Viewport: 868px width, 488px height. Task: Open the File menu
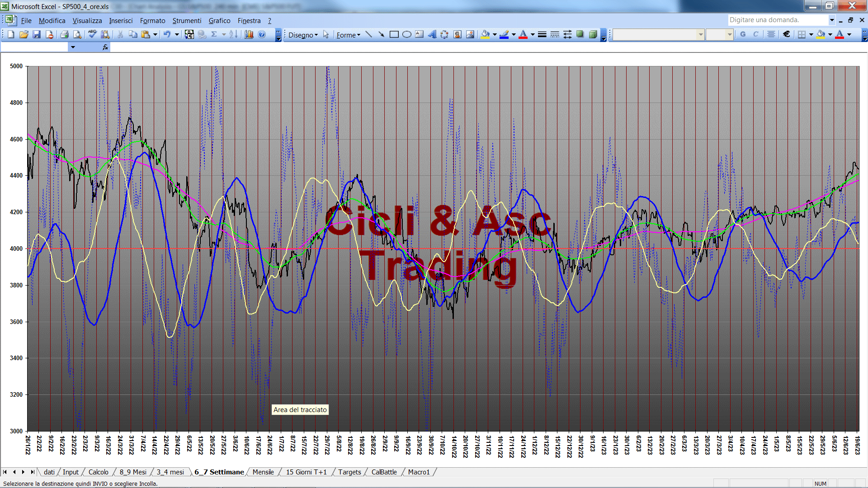pos(26,21)
